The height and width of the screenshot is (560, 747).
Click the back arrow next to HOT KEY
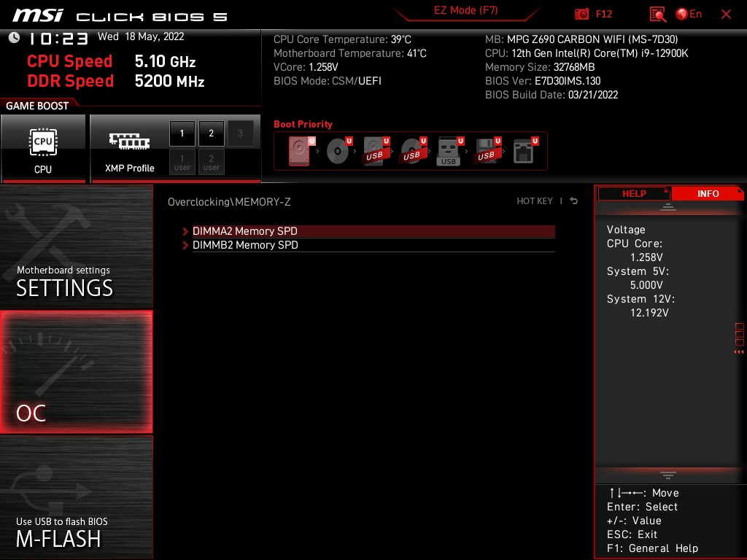coord(573,201)
